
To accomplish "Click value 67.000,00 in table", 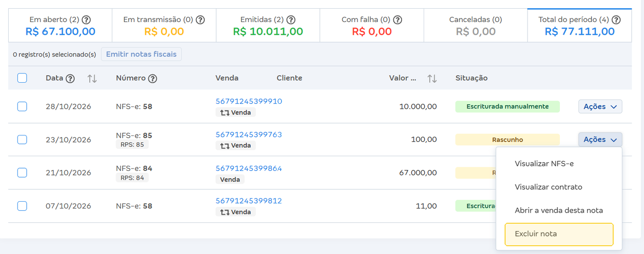I will (418, 173).
